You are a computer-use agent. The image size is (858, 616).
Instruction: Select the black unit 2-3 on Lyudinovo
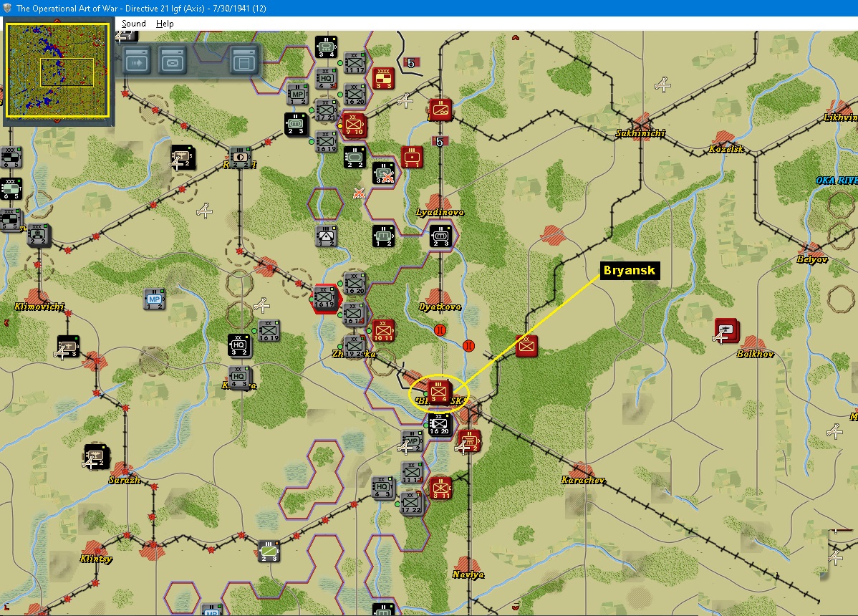pyautogui.click(x=440, y=236)
